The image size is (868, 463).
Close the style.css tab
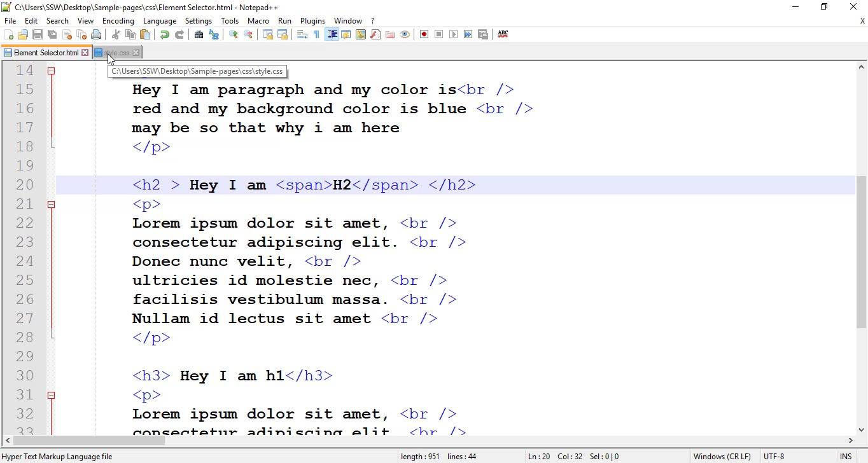(136, 53)
